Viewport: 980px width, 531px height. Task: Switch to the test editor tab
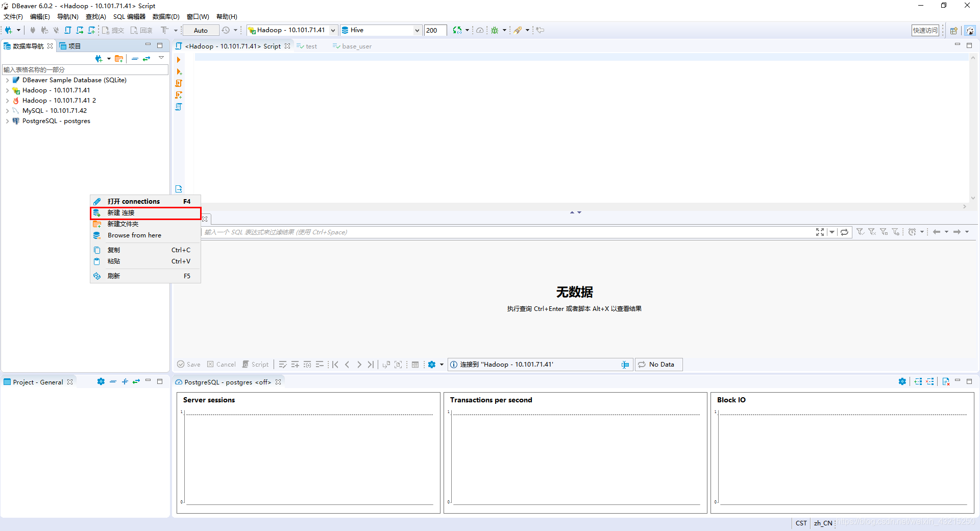(307, 46)
